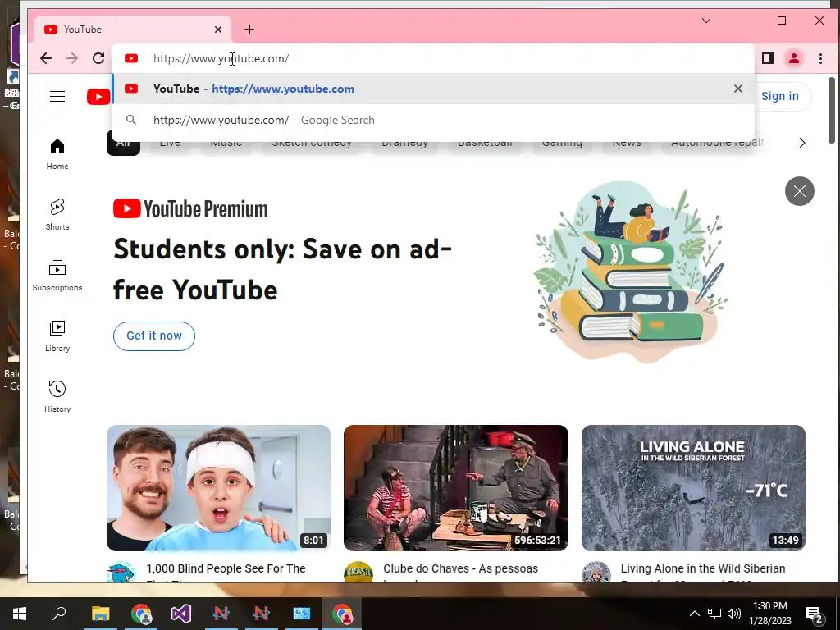Click the address bar URL field
The image size is (840, 630).
point(433,58)
